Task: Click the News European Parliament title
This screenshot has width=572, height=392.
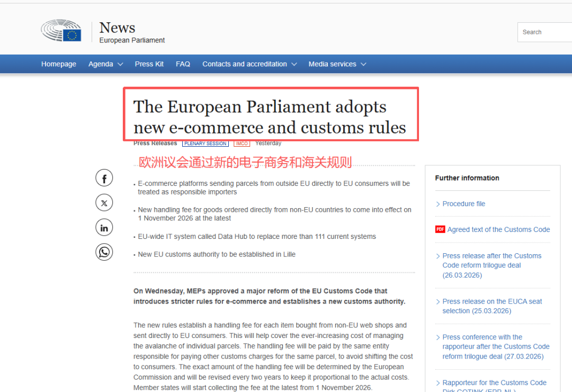Action: 132,32
